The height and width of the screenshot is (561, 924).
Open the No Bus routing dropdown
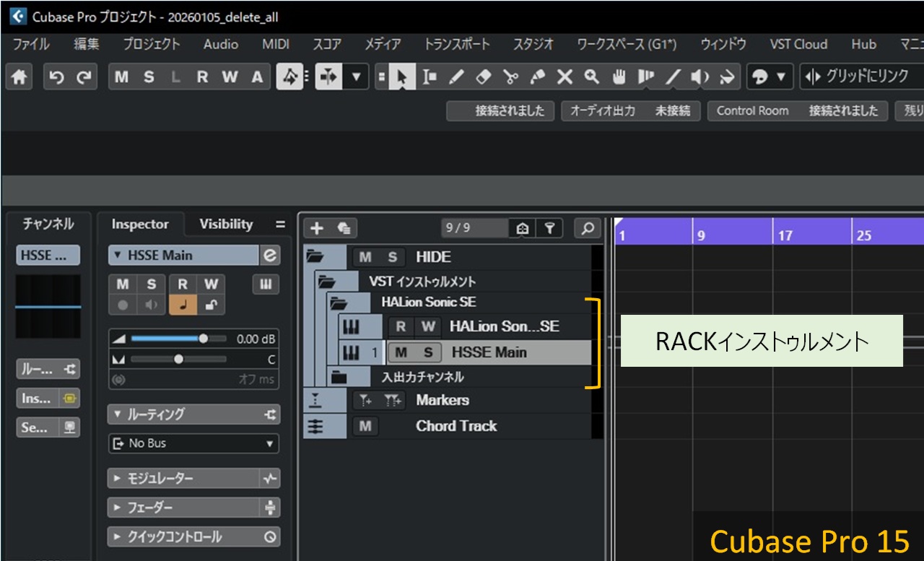[x=193, y=443]
